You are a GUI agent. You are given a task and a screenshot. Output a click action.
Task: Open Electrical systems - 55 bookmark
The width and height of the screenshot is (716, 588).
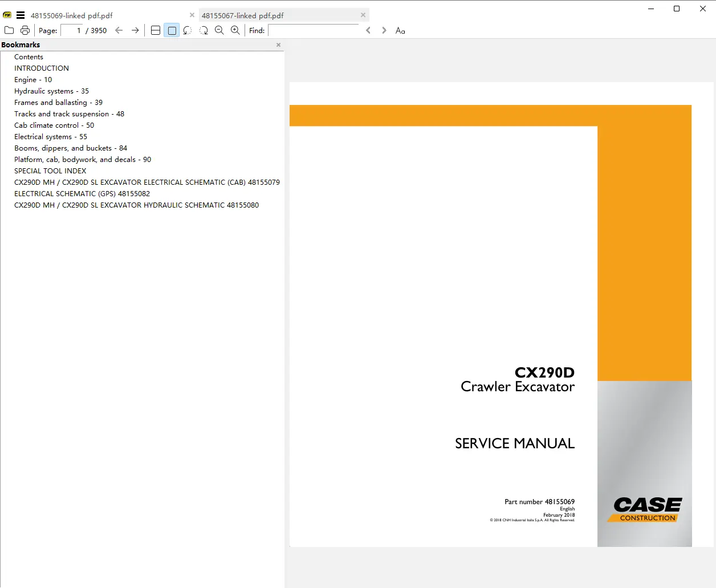pos(51,137)
